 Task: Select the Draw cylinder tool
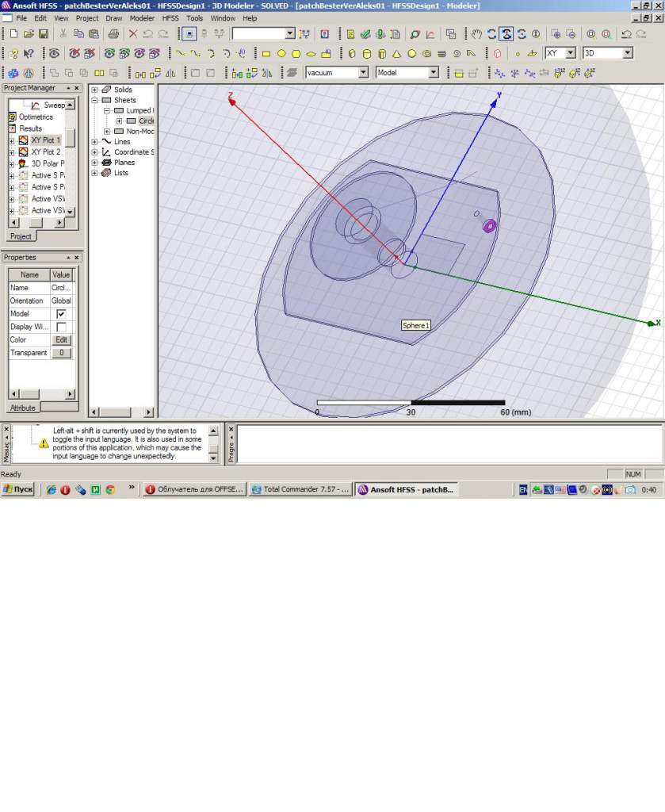[366, 53]
